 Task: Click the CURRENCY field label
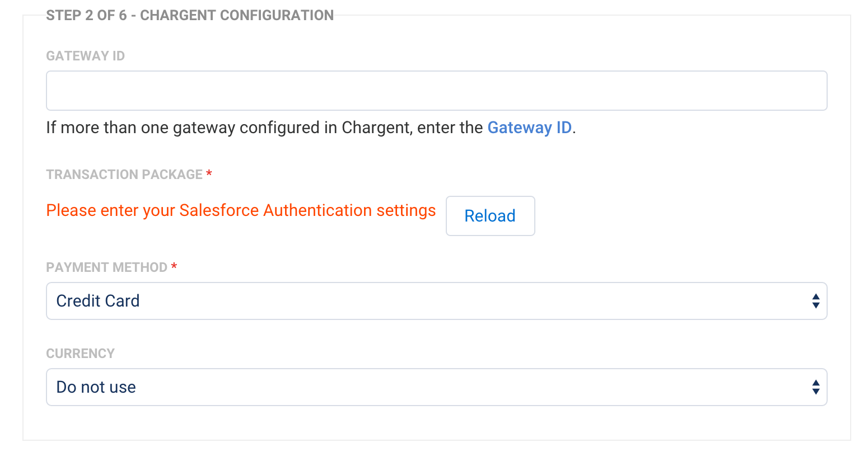pos(80,354)
